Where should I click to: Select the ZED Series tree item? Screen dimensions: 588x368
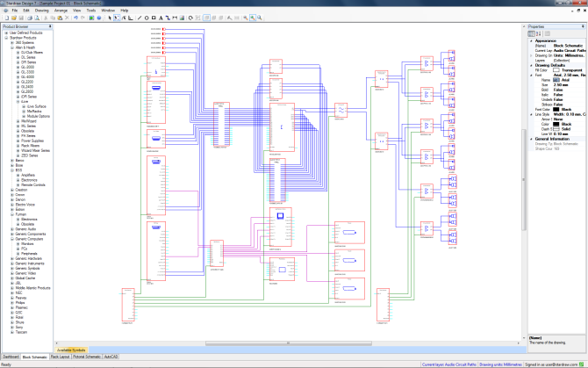point(28,155)
